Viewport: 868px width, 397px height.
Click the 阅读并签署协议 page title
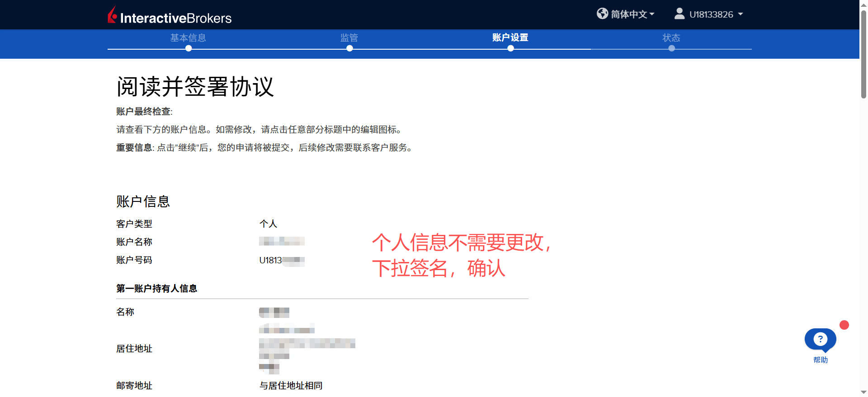(195, 87)
